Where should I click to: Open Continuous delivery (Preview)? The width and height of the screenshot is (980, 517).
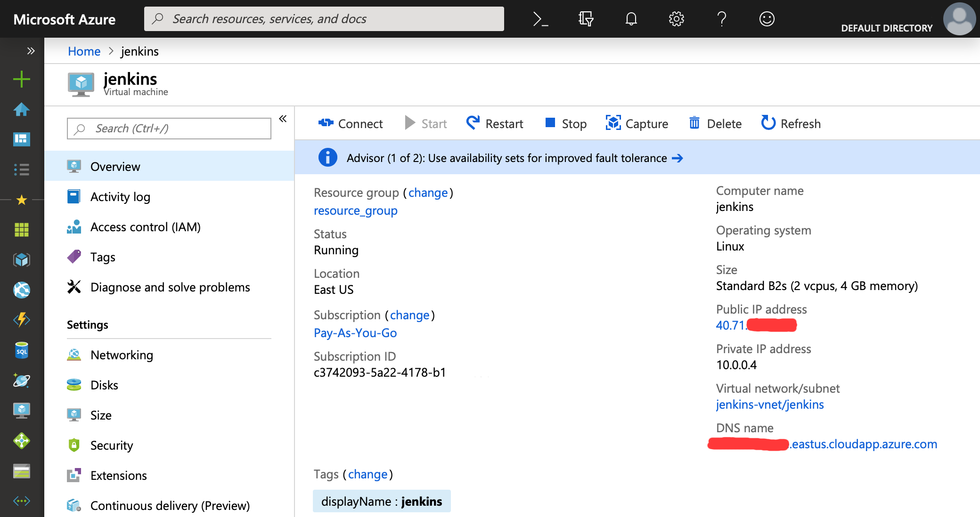(x=169, y=505)
